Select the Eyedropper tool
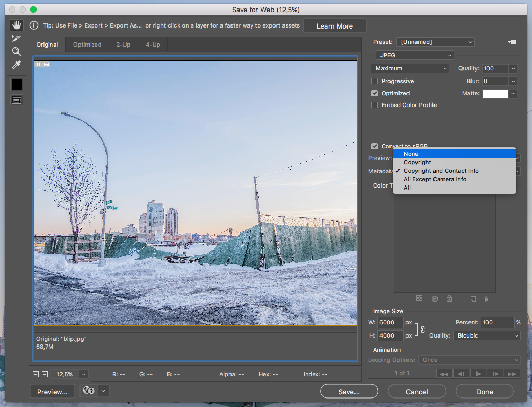This screenshot has height=407, width=532. (x=16, y=64)
